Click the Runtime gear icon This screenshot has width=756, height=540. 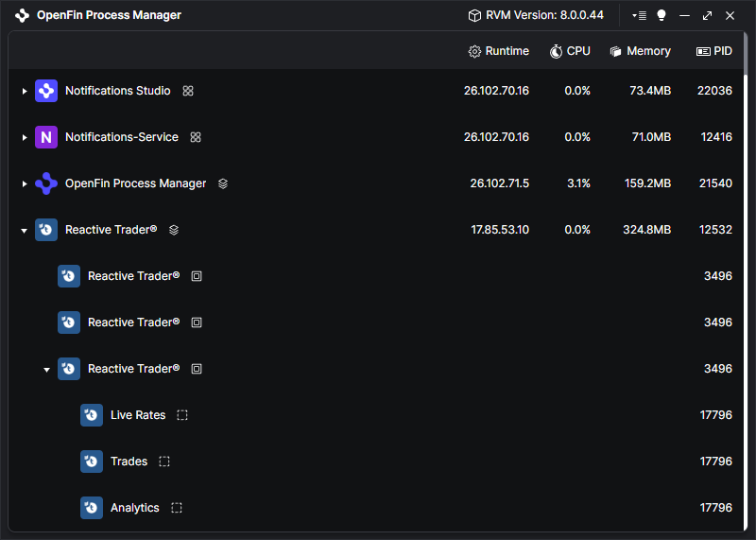474,52
